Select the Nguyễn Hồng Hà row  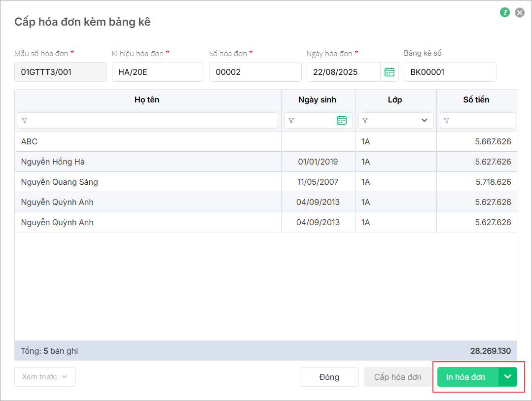coord(148,162)
